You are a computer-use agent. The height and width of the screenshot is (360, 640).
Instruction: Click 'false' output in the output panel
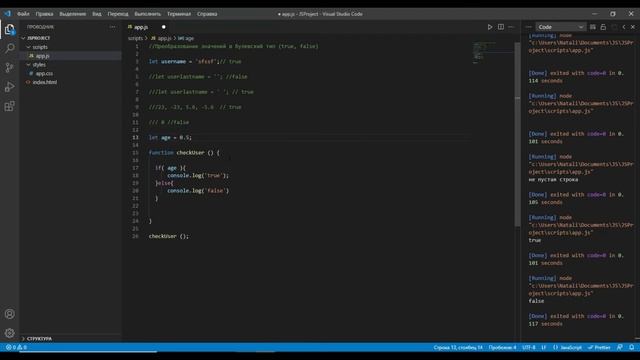[536, 301]
